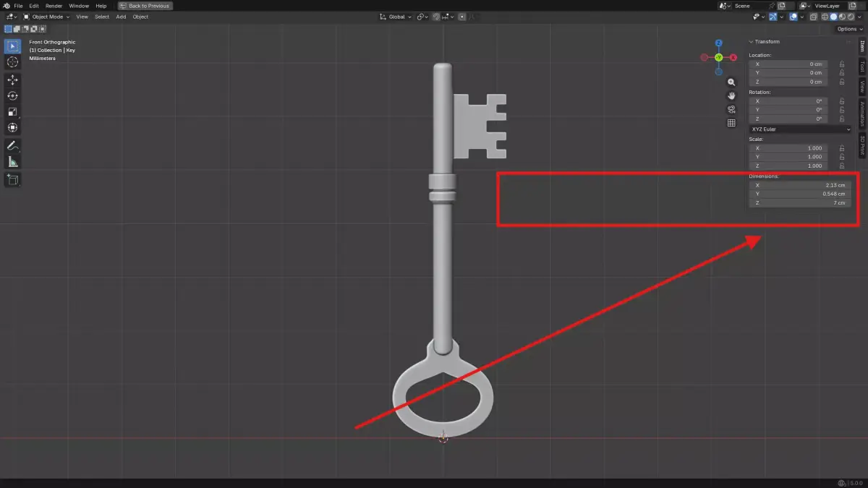
Task: Lock the Location X value
Action: click(841, 64)
